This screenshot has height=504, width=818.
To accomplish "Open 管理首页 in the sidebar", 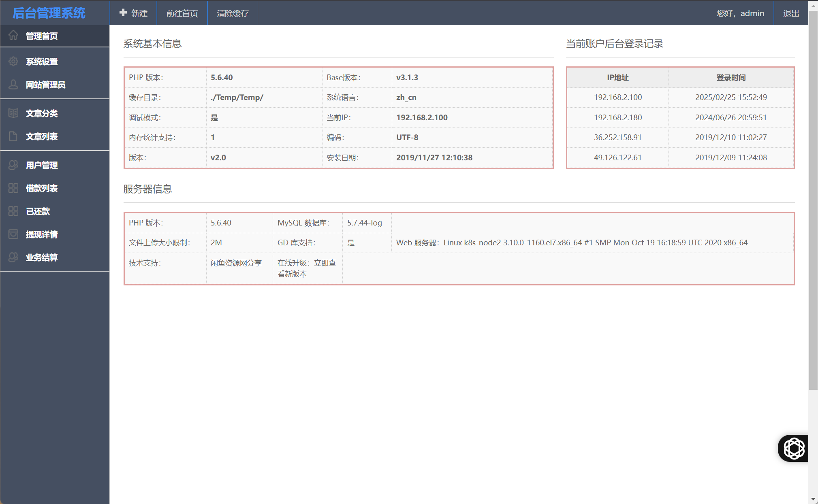I will pyautogui.click(x=55, y=36).
